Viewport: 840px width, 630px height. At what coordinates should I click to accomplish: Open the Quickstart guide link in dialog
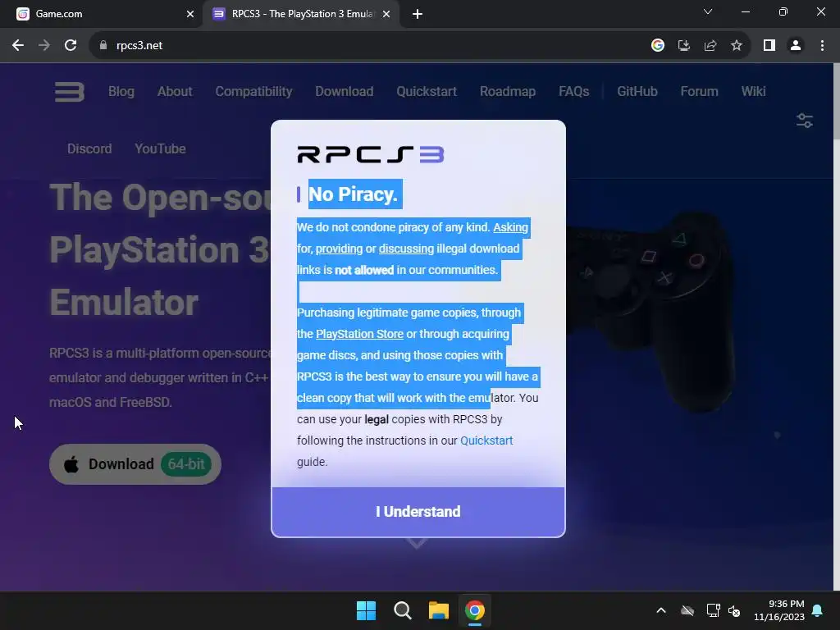click(x=486, y=441)
